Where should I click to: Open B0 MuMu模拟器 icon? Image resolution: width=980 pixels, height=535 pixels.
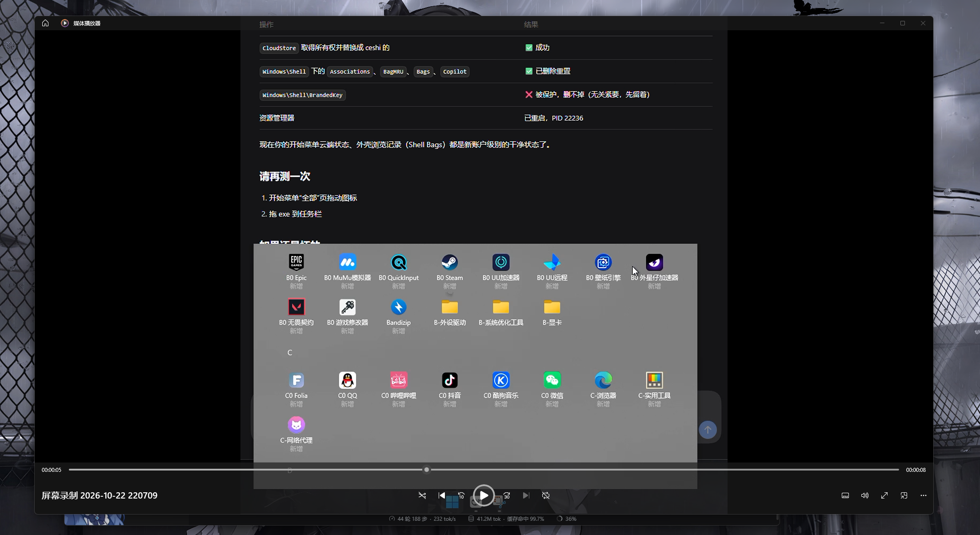(x=348, y=262)
